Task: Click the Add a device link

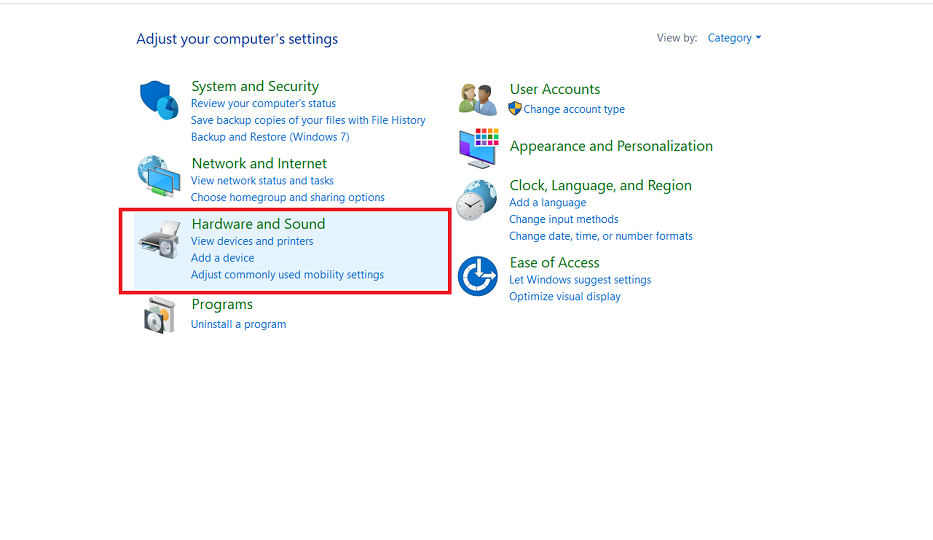Action: coord(223,258)
